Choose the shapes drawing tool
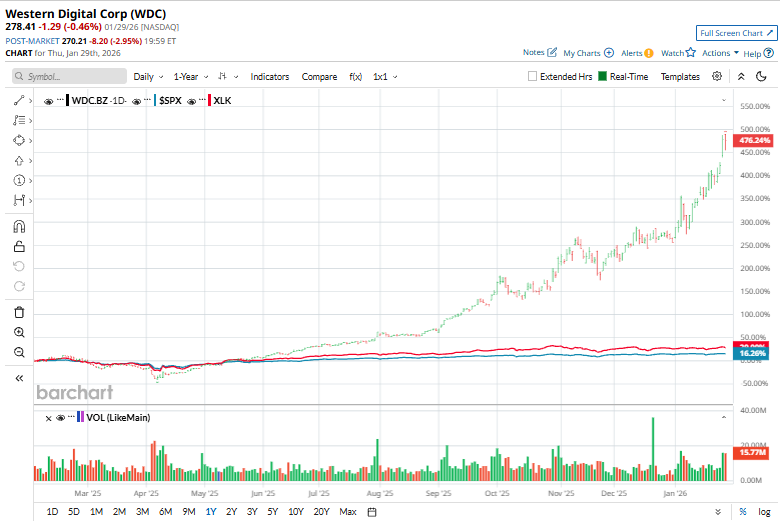 tap(19, 140)
